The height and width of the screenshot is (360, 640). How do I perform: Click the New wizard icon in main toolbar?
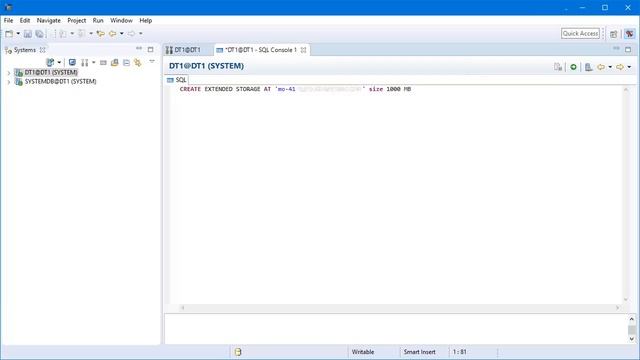[x=9, y=34]
